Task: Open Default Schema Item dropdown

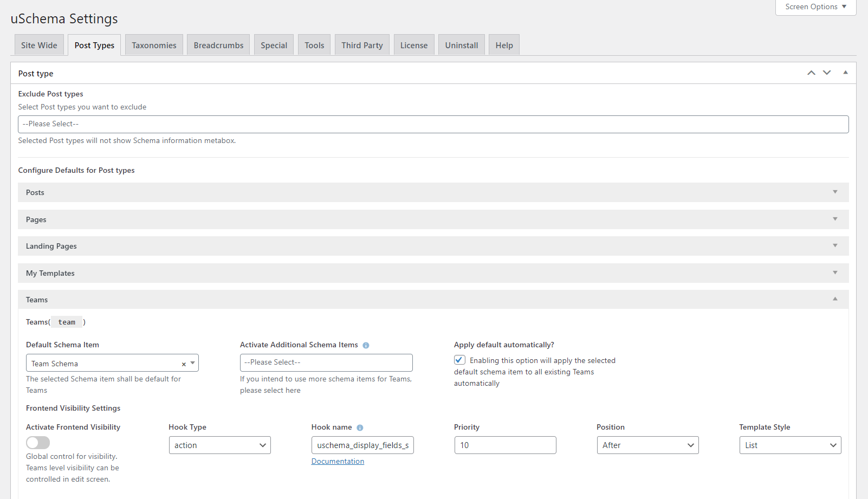Action: 112,363
